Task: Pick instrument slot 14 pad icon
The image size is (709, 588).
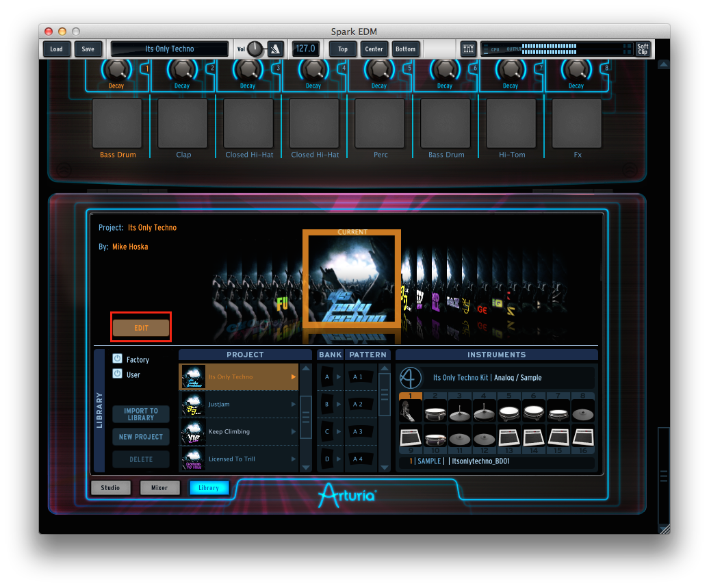Action: (x=534, y=437)
